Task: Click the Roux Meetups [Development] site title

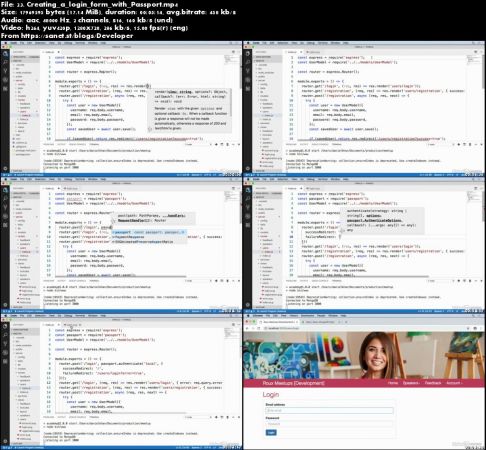Action: click(293, 383)
